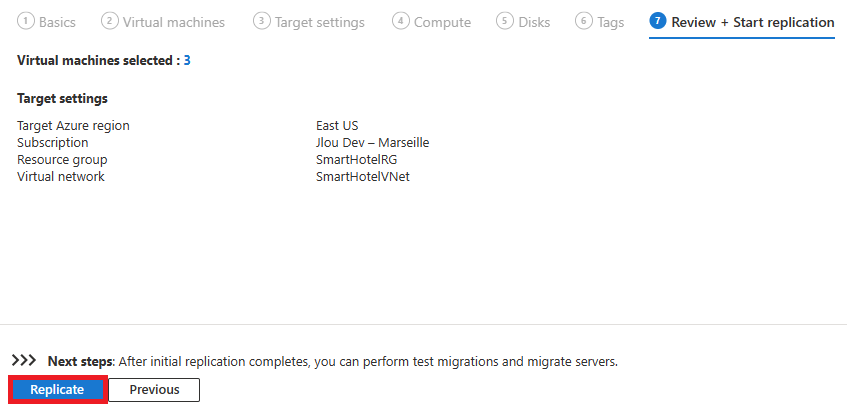Switch to the Disks tab
This screenshot has height=411, width=847.
point(534,23)
